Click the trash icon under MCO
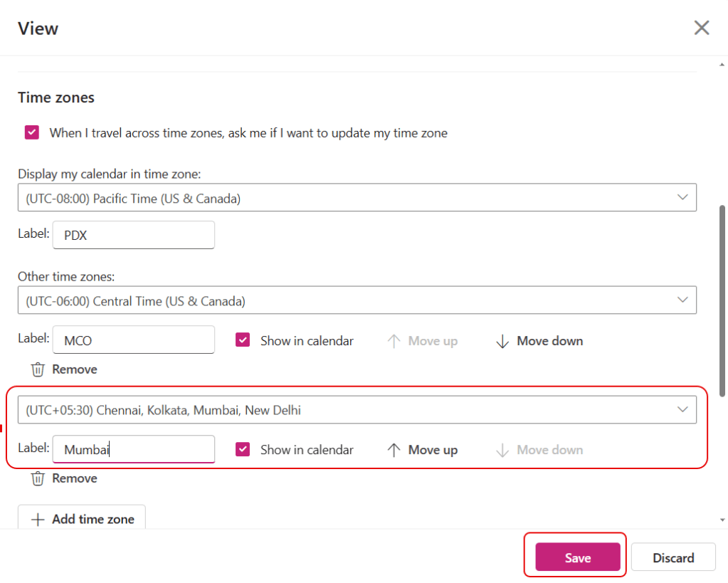Screen dimensions: 728x583 (x=38, y=369)
